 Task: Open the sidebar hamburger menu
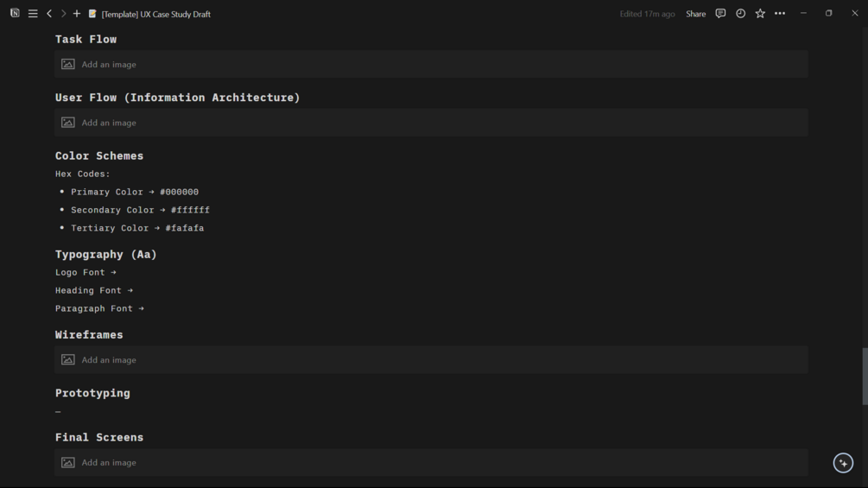tap(33, 14)
